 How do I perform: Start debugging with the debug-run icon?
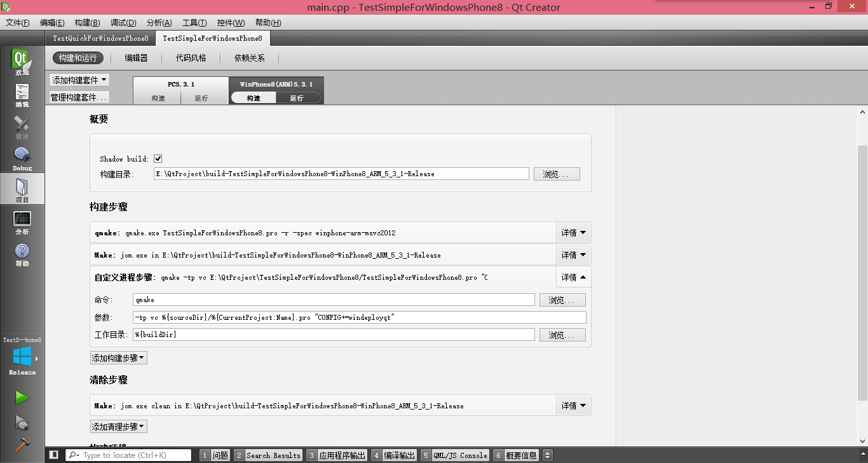pyautogui.click(x=22, y=422)
